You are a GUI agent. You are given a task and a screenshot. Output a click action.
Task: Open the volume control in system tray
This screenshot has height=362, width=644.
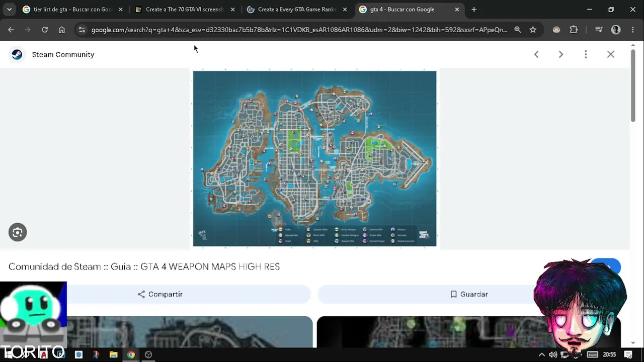pos(553,354)
